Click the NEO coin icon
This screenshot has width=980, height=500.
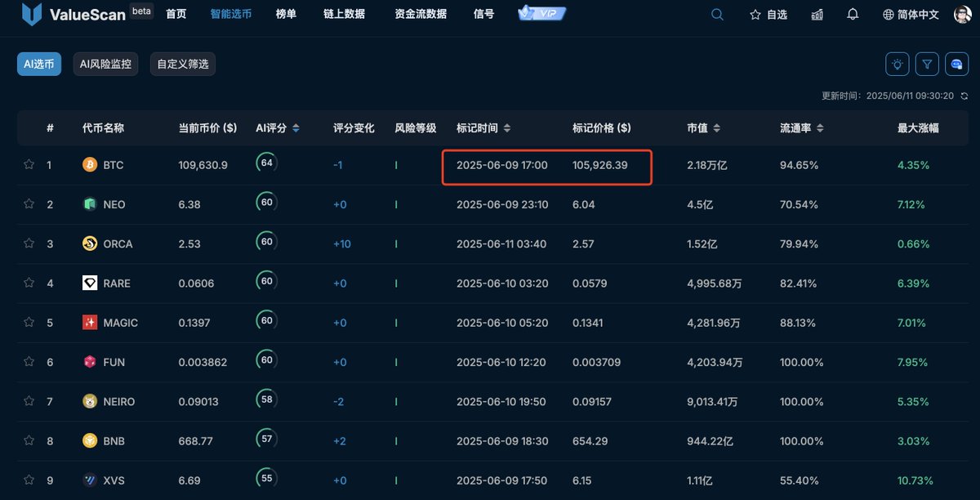[x=90, y=204]
